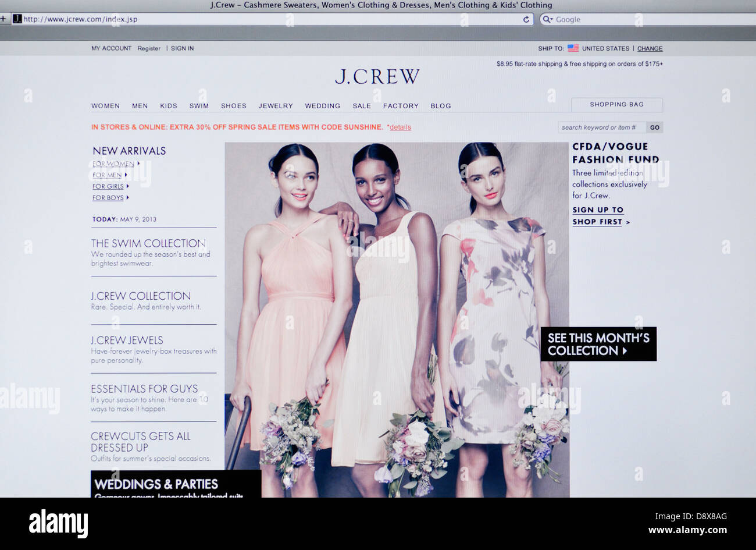Click the Register link
Viewport: 756px width, 550px height.
click(149, 48)
